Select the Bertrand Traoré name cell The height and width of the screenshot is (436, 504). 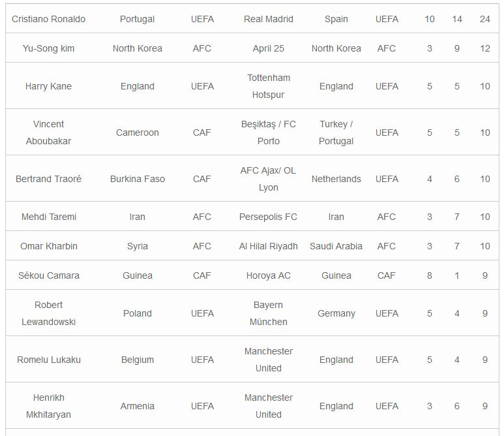coord(49,179)
